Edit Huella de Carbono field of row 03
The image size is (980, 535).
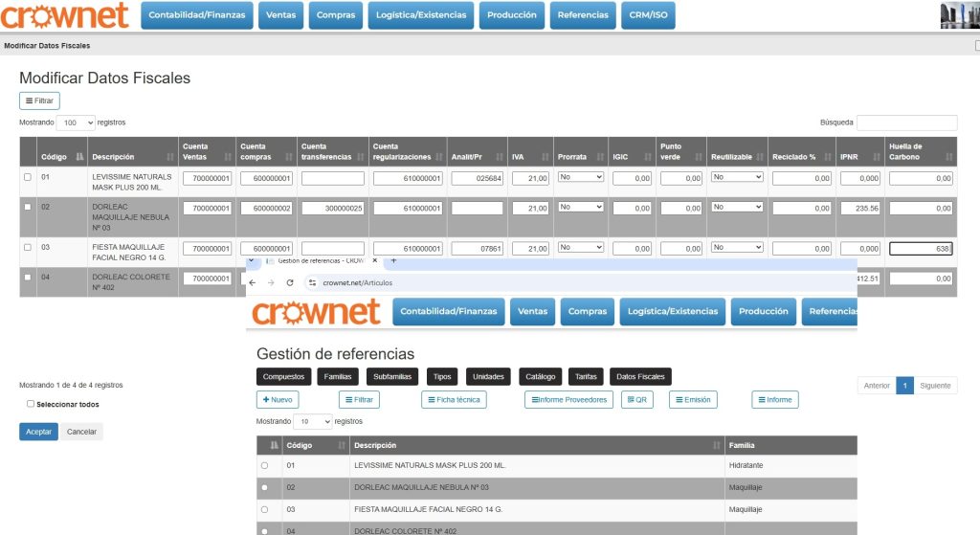(921, 249)
